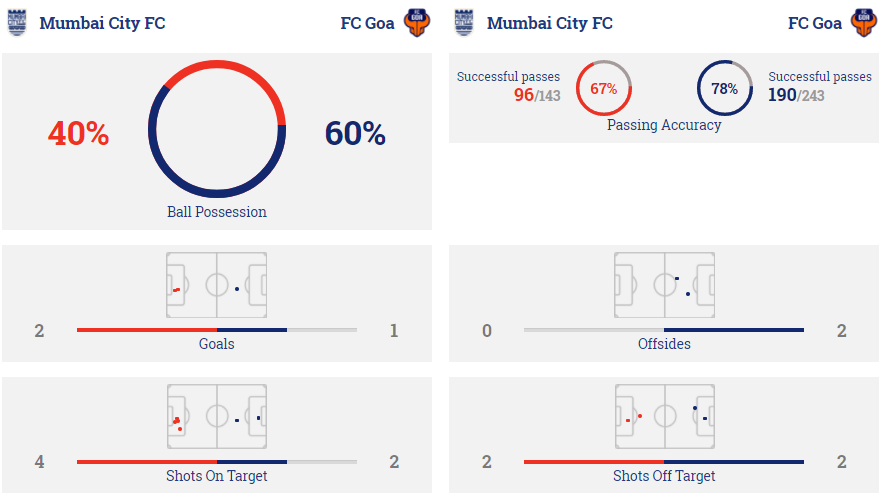Click the Mumbai City FC crest in left panel
Screen dimensions: 885x495
[17, 23]
